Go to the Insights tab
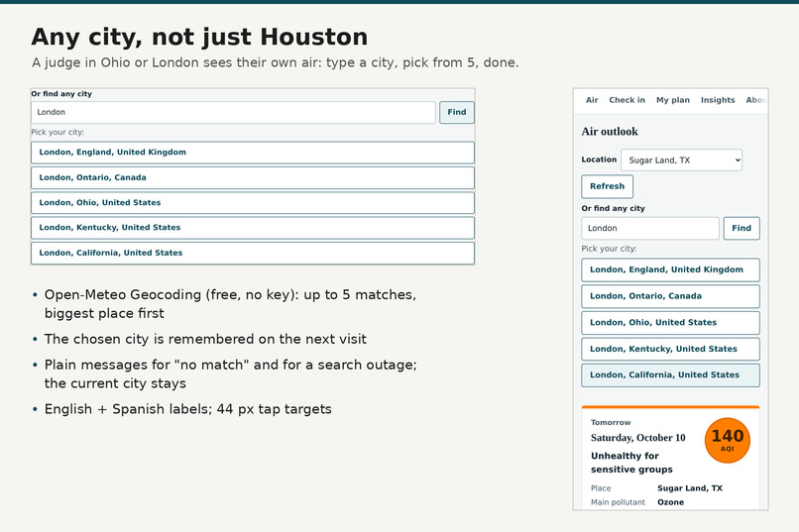The height and width of the screenshot is (532, 799). click(718, 100)
